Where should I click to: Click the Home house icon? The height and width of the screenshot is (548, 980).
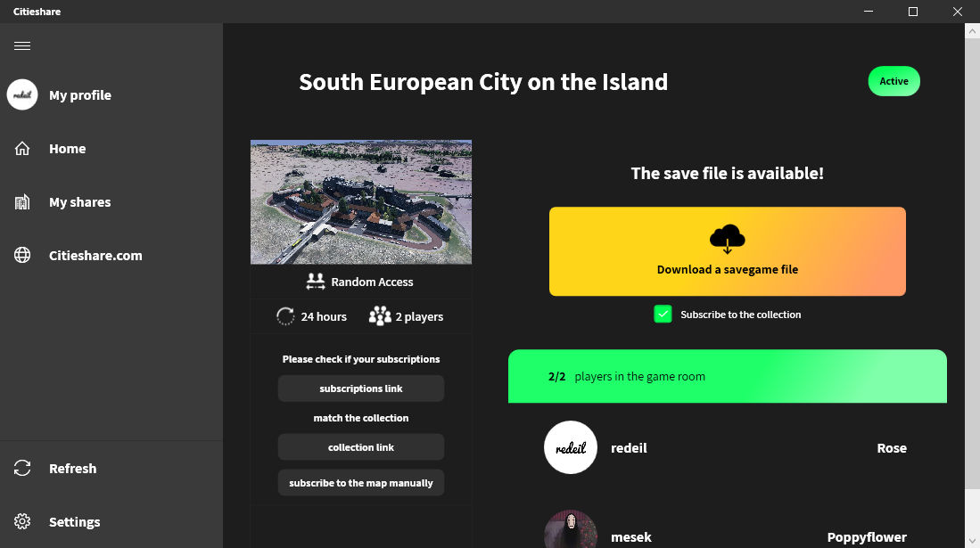tap(22, 149)
